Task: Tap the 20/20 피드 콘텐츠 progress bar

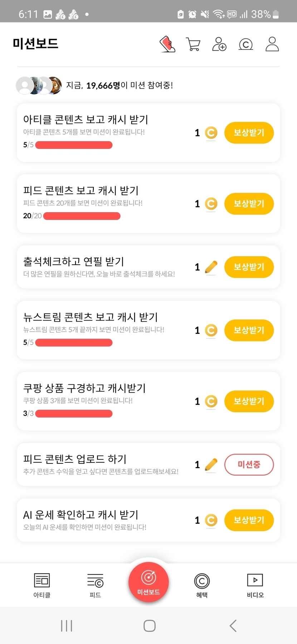Action: coord(82,216)
